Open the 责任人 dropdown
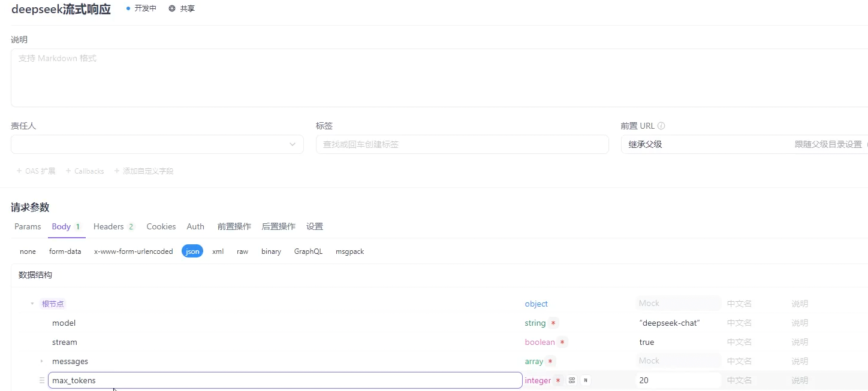The width and height of the screenshot is (868, 391). 157,144
